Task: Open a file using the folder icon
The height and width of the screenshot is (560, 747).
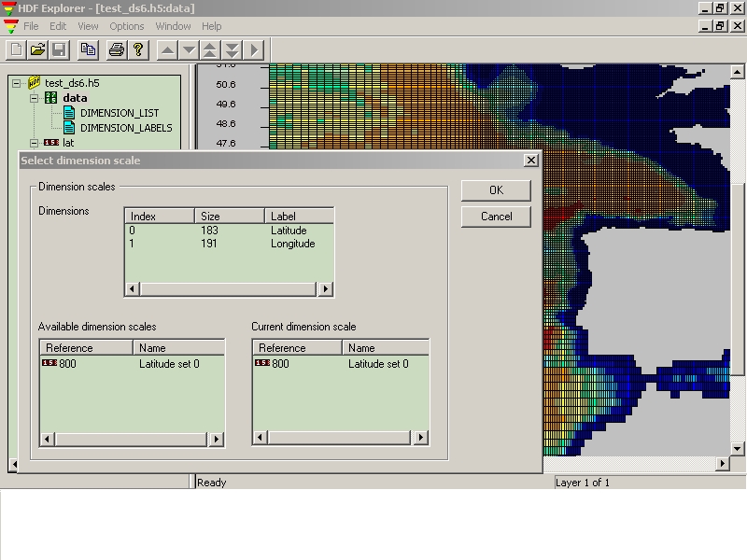Action: tap(37, 49)
